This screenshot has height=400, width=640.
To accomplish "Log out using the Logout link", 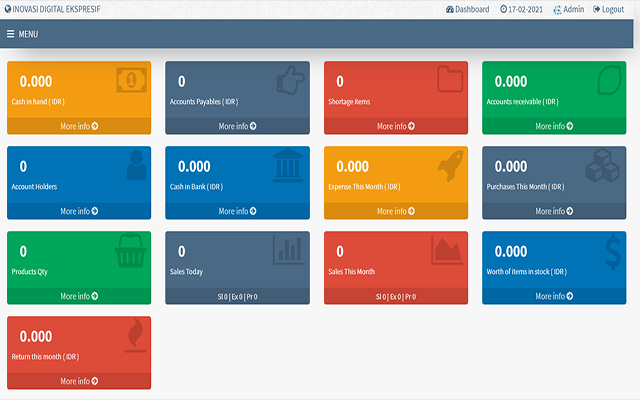I will coord(609,9).
